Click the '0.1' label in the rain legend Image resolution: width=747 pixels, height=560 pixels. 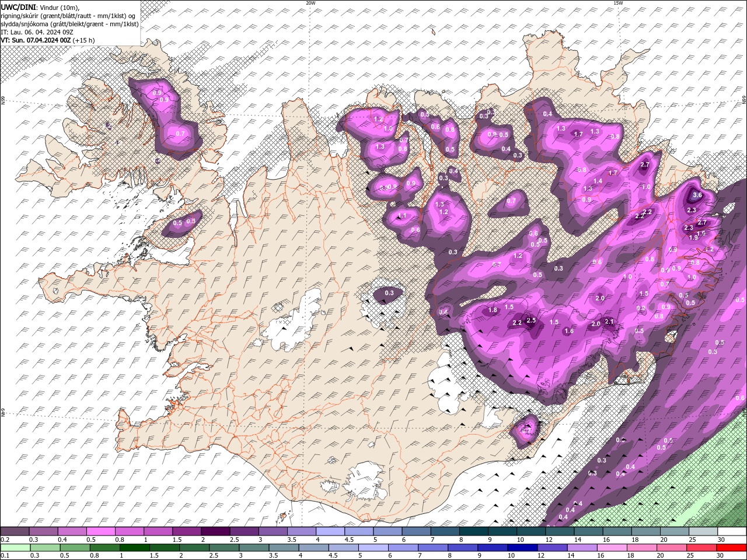(x=5, y=555)
